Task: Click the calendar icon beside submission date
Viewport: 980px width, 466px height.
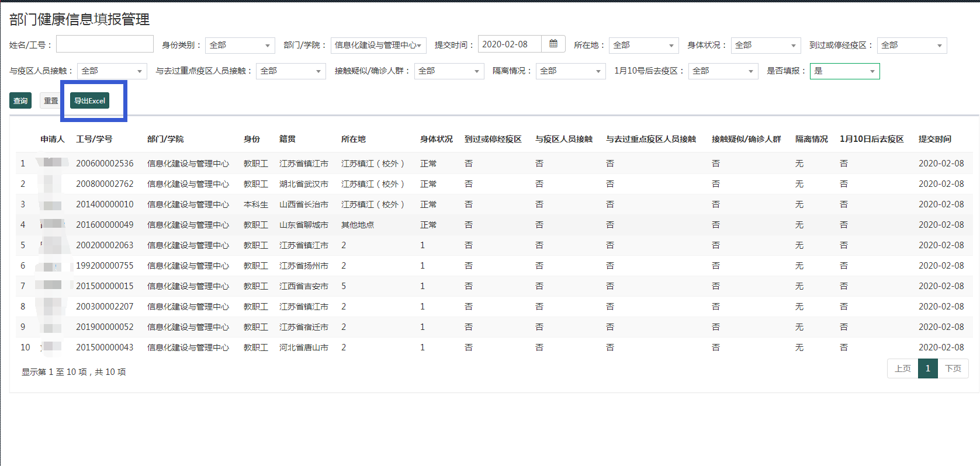Action: pyautogui.click(x=553, y=44)
